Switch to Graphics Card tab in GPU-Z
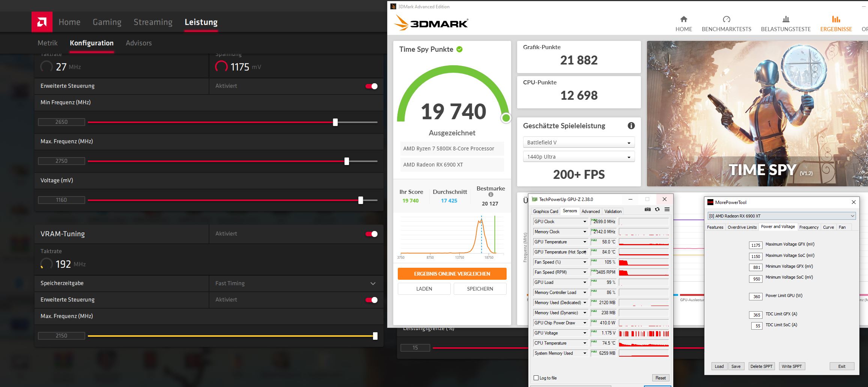The height and width of the screenshot is (387, 868). click(x=546, y=211)
